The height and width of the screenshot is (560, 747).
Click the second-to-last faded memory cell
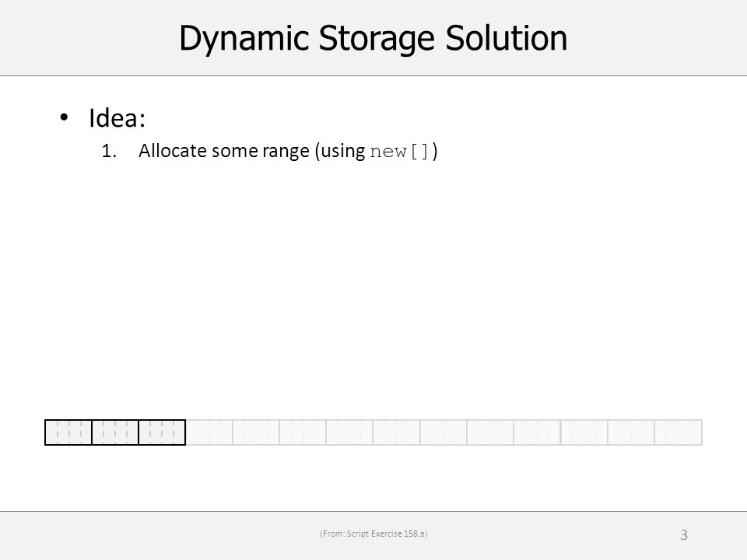click(x=631, y=432)
